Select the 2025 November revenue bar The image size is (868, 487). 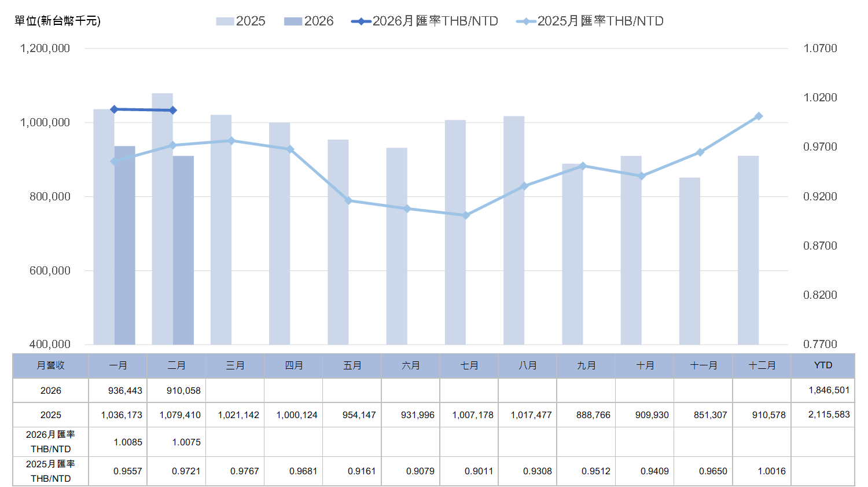[x=689, y=261]
